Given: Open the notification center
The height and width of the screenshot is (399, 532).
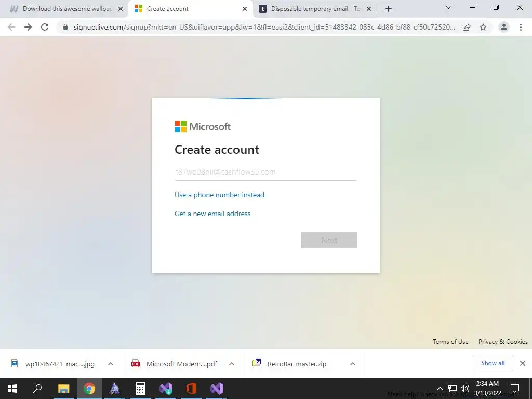Looking at the screenshot, I should [x=515, y=389].
